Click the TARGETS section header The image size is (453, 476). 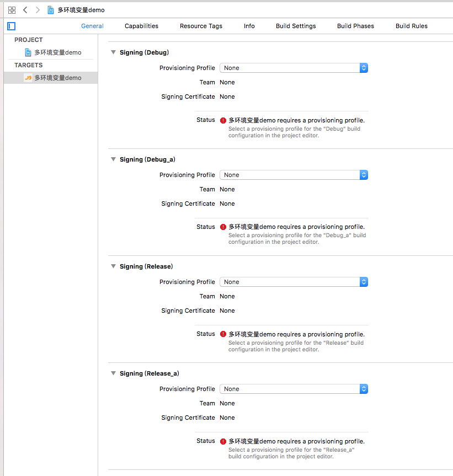click(x=29, y=65)
